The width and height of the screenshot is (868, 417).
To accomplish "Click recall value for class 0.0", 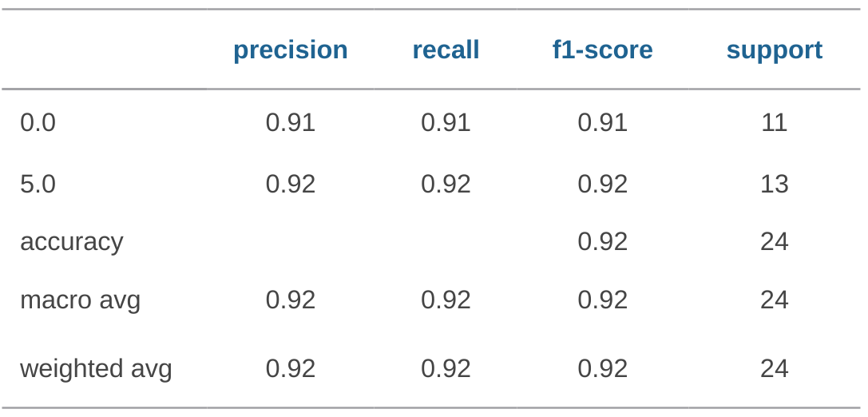I will 446,122.
